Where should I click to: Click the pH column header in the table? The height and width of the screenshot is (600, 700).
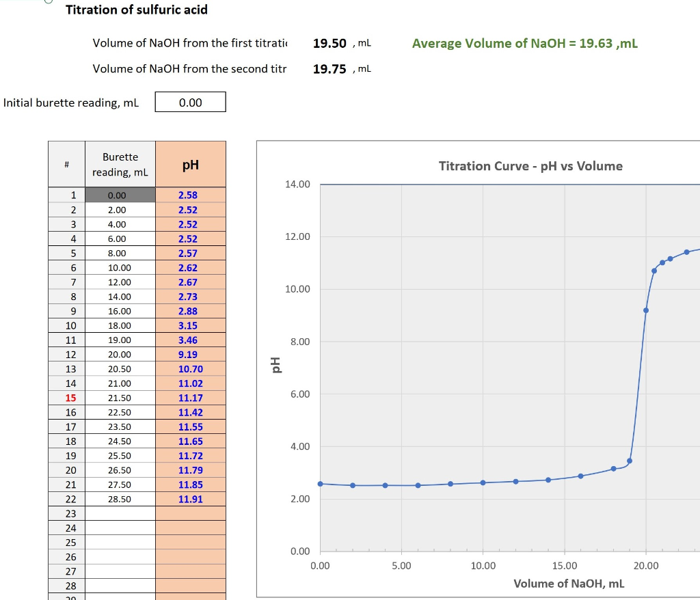pos(189,163)
